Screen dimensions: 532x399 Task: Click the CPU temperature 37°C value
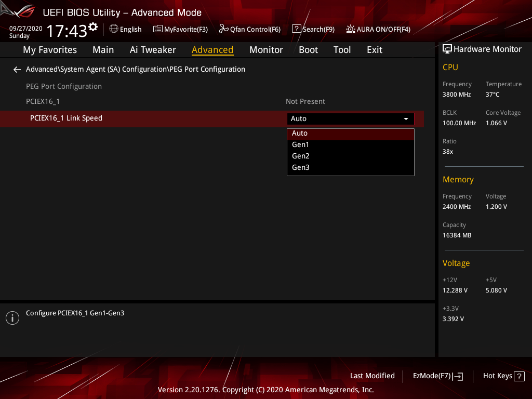point(493,95)
